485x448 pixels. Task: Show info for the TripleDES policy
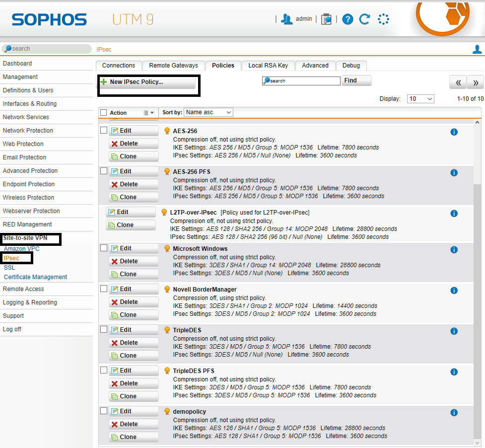point(454,331)
